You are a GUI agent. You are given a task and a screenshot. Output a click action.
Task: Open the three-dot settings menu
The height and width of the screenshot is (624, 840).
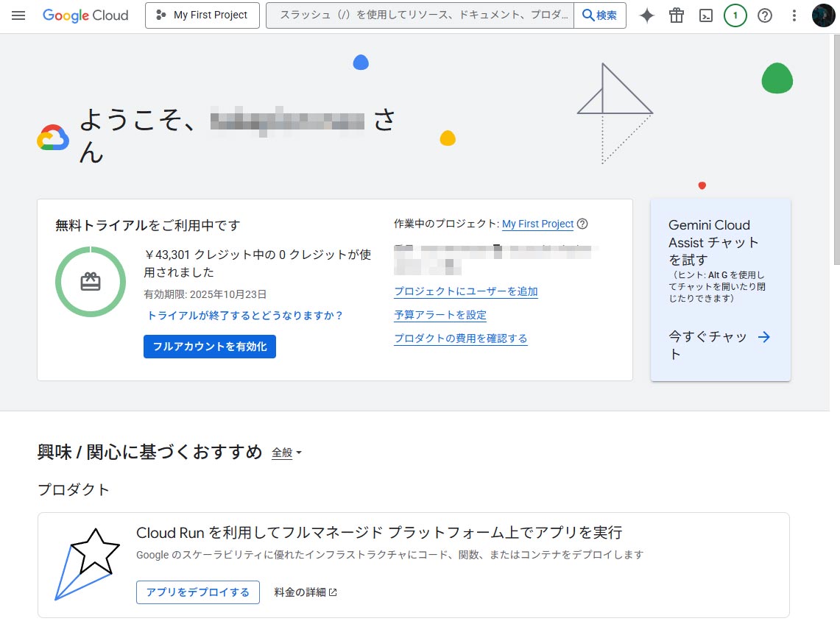pos(794,15)
